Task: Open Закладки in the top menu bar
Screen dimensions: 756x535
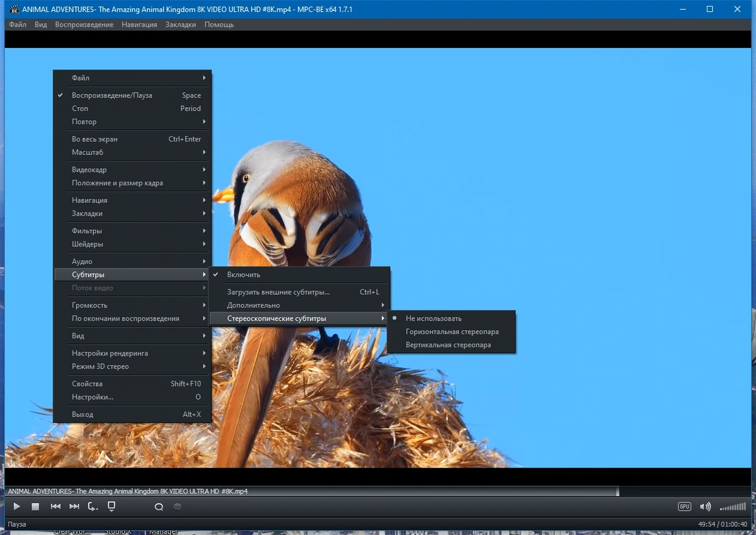Action: 181,25
